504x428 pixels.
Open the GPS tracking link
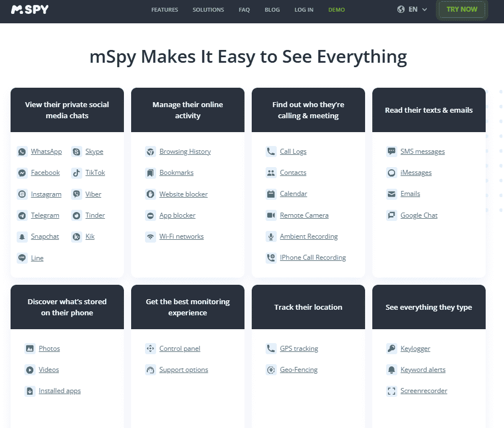(299, 349)
